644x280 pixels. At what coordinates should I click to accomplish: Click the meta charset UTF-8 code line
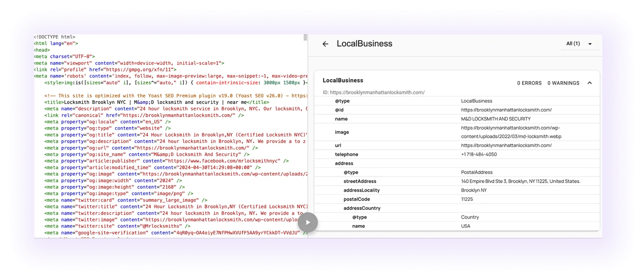tap(64, 57)
